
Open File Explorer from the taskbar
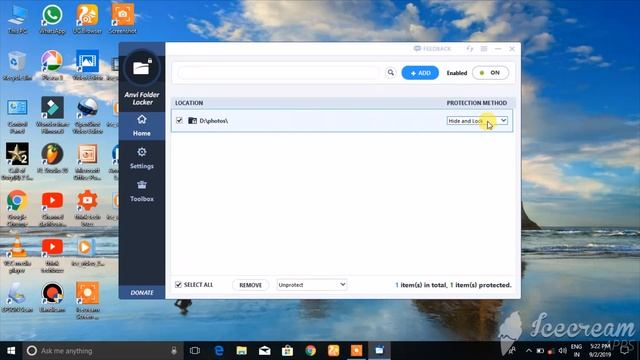(x=242, y=351)
